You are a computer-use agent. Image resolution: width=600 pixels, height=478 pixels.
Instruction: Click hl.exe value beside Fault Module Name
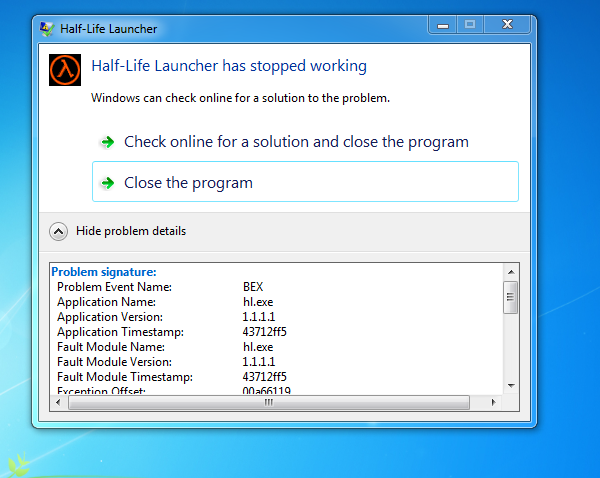pyautogui.click(x=258, y=347)
